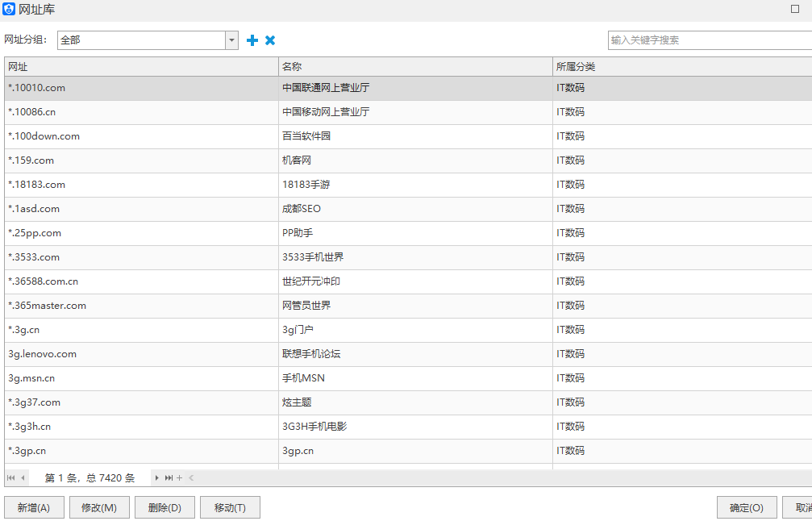Sort by the 名称 column header
The height and width of the screenshot is (521, 812).
pos(415,67)
